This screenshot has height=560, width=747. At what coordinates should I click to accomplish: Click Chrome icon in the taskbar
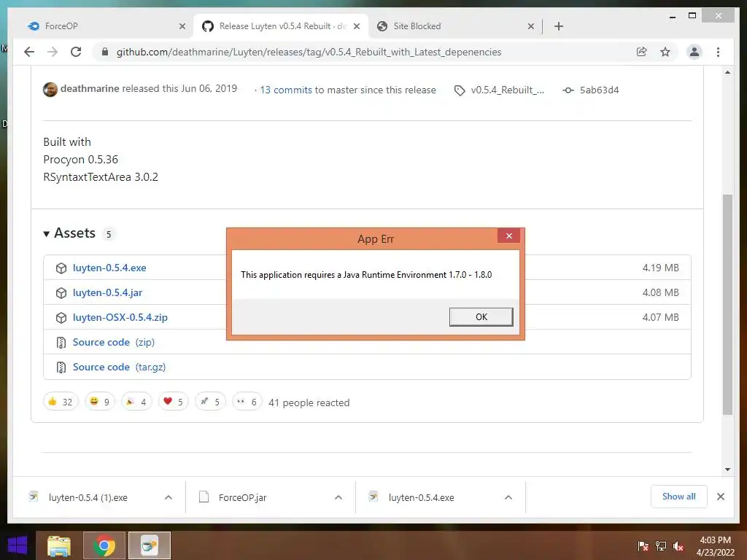point(104,545)
